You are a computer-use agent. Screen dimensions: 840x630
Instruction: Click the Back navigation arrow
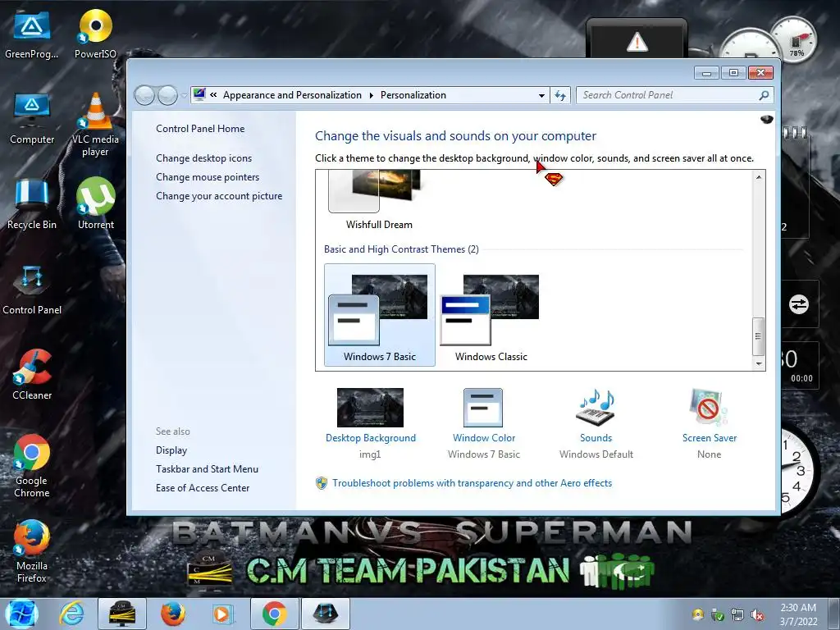[144, 95]
